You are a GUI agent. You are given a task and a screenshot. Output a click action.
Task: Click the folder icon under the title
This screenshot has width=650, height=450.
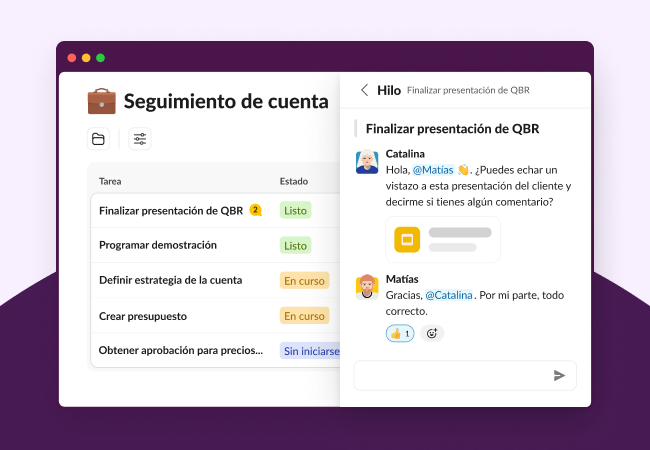[x=98, y=139]
